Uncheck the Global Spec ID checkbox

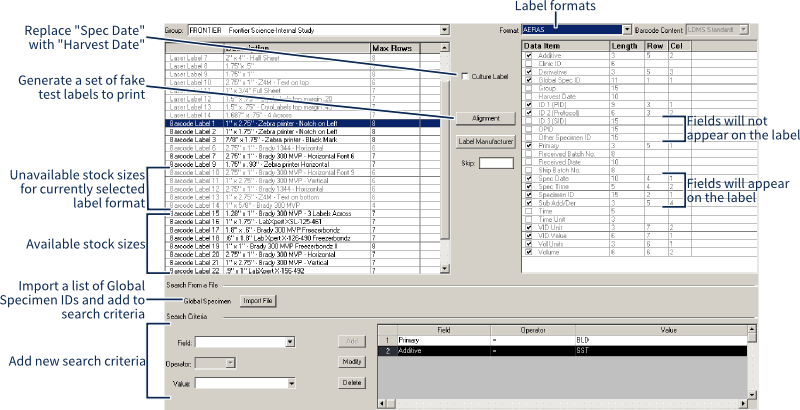[529, 80]
